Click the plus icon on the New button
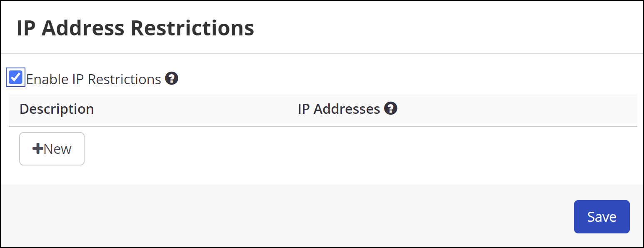The image size is (644, 248). (38, 148)
